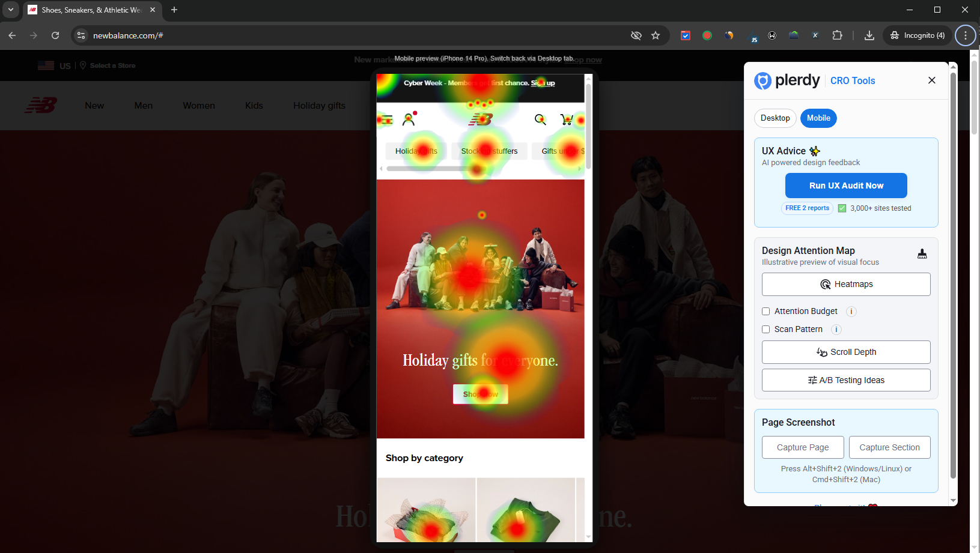Show info for Attention Budget

pyautogui.click(x=851, y=312)
